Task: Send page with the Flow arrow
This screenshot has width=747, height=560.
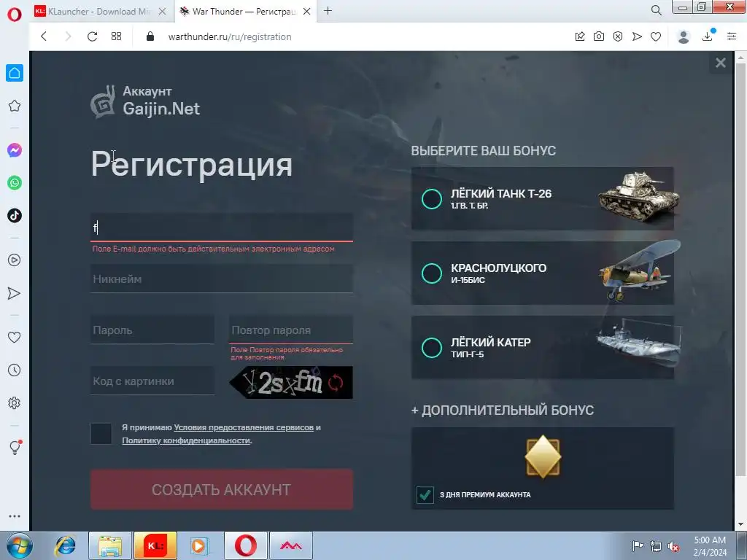Action: tap(637, 36)
